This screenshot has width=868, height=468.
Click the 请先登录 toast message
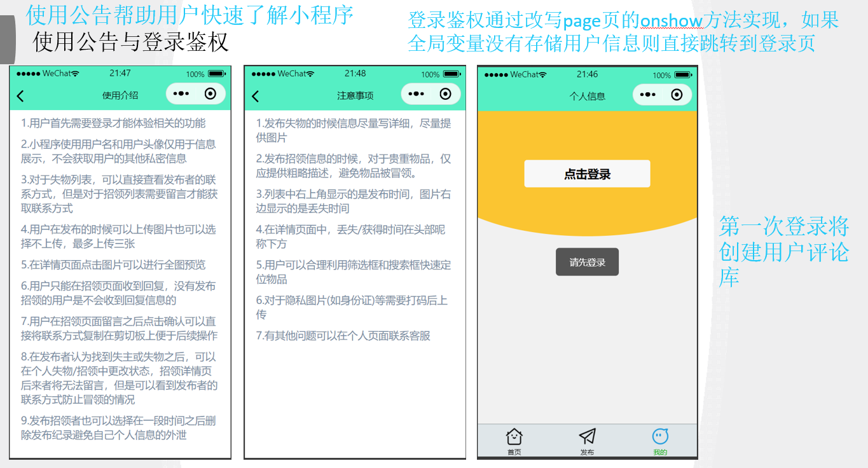point(587,262)
